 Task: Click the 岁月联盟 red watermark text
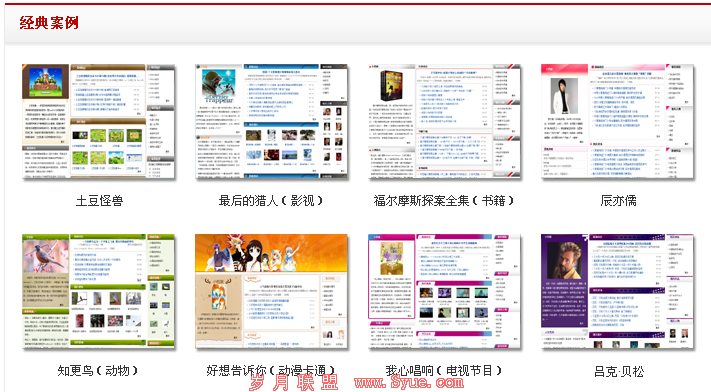tap(294, 382)
